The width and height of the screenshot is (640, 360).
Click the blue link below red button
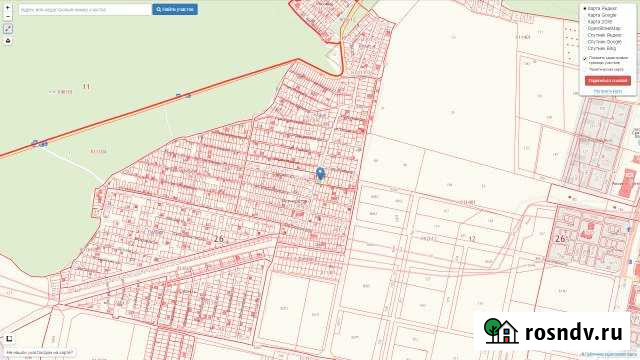click(608, 91)
